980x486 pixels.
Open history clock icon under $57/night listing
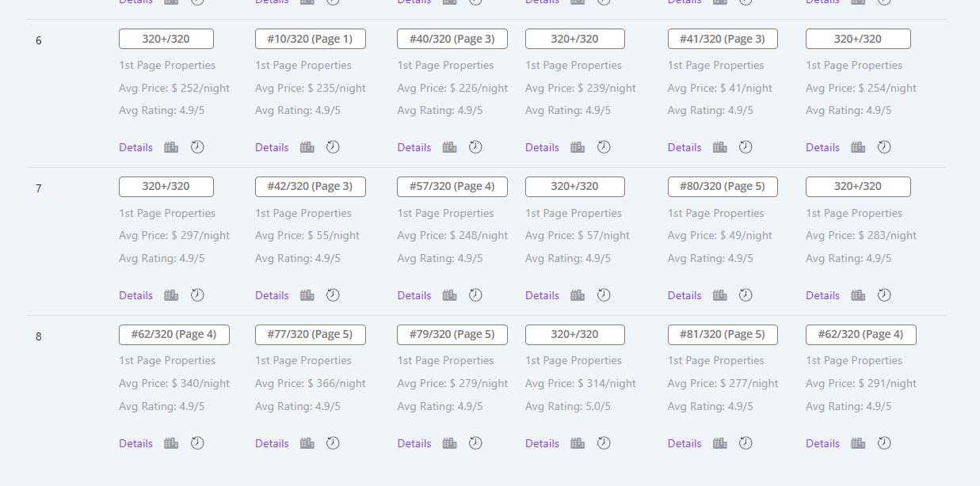tap(604, 295)
